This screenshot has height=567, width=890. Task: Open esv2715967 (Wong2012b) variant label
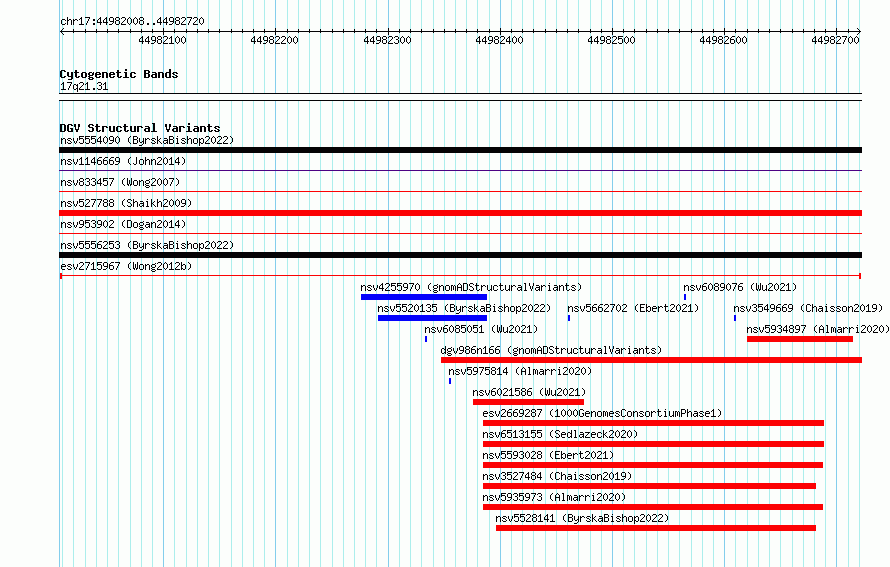click(126, 266)
